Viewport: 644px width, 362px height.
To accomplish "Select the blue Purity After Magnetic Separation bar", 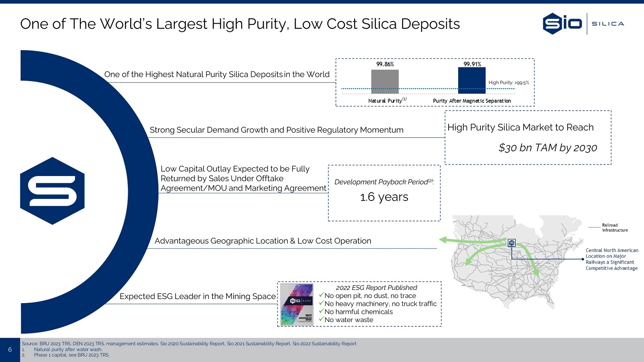I will [472, 81].
